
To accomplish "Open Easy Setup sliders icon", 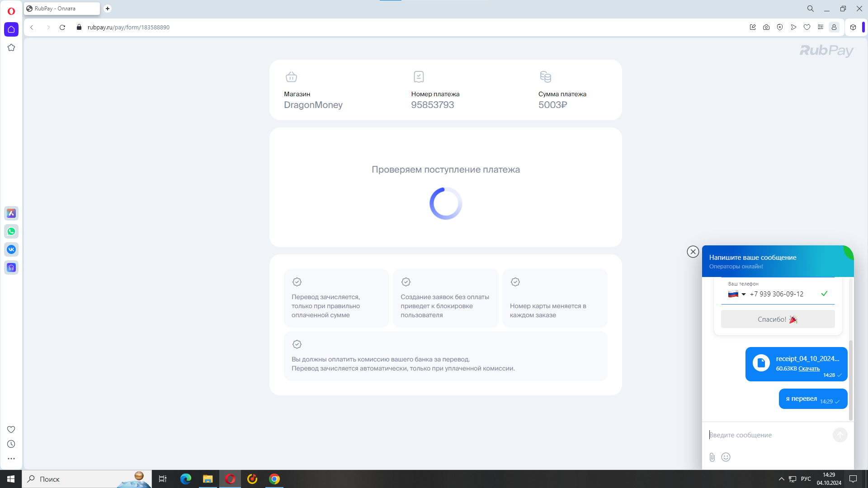I will (x=821, y=27).
